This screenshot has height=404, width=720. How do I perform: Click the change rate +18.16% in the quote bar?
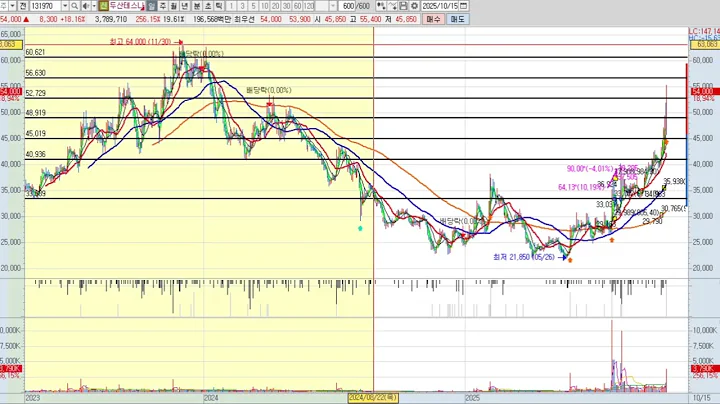pyautogui.click(x=73, y=19)
